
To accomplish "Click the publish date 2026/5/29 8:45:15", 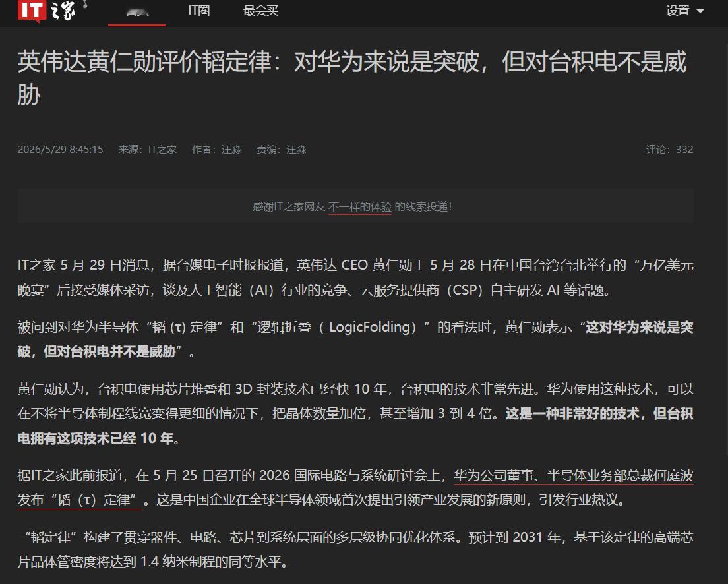I will pos(61,150).
